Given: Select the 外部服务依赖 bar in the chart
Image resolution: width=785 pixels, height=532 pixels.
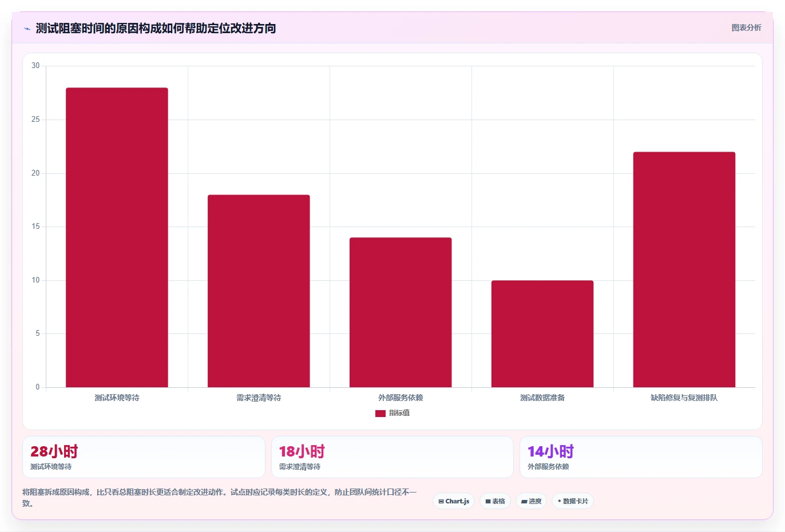Looking at the screenshot, I should pos(401,312).
